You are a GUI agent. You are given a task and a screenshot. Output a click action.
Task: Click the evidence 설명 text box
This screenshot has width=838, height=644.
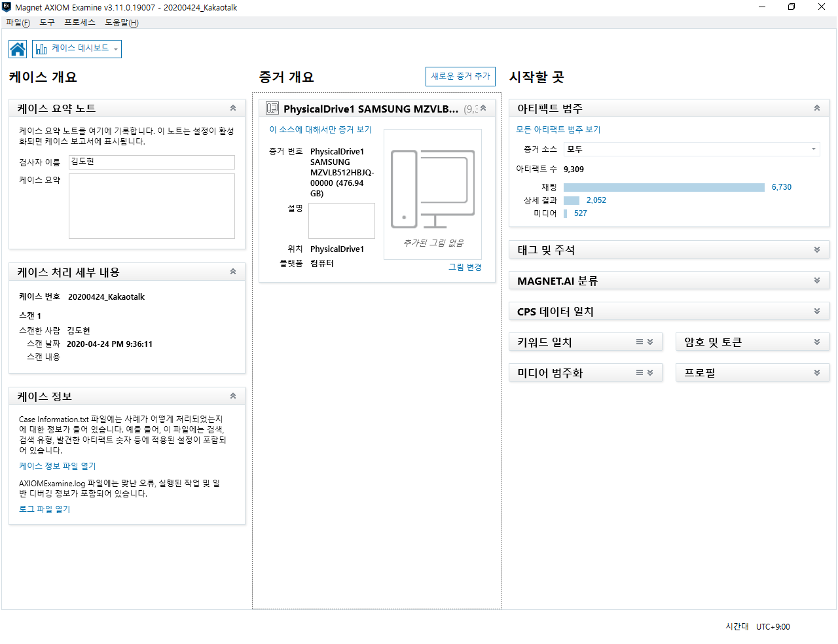point(342,221)
